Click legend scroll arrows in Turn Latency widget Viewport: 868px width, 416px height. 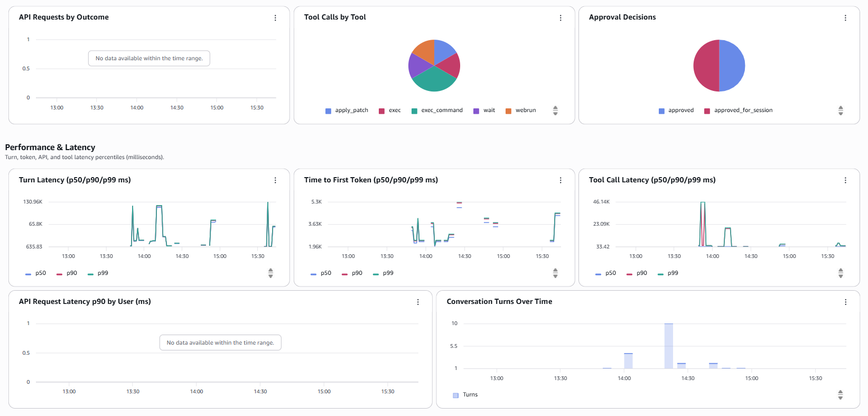[x=270, y=273]
